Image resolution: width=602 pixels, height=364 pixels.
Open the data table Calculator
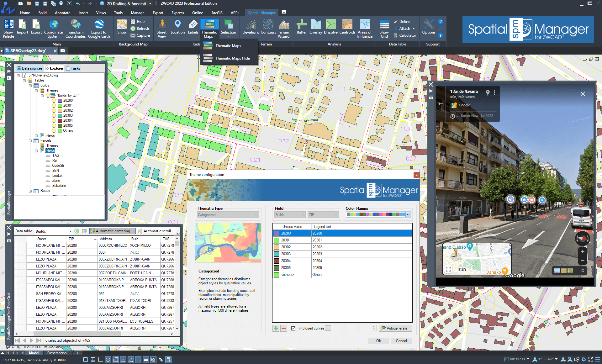click(x=405, y=35)
